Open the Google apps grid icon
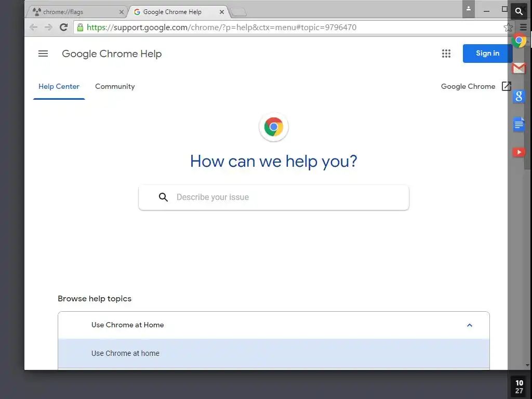Image resolution: width=532 pixels, height=399 pixels. coord(446,54)
